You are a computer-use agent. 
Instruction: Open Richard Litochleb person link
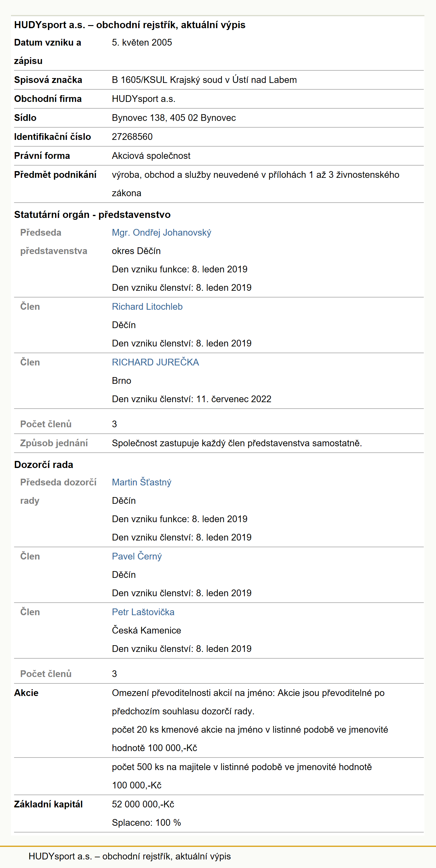click(147, 307)
